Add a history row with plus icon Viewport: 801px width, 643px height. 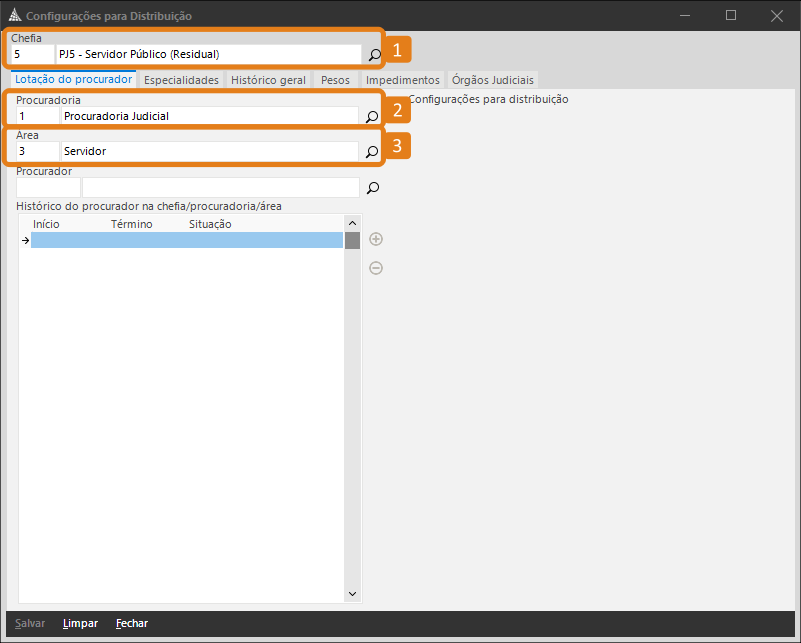tap(376, 239)
